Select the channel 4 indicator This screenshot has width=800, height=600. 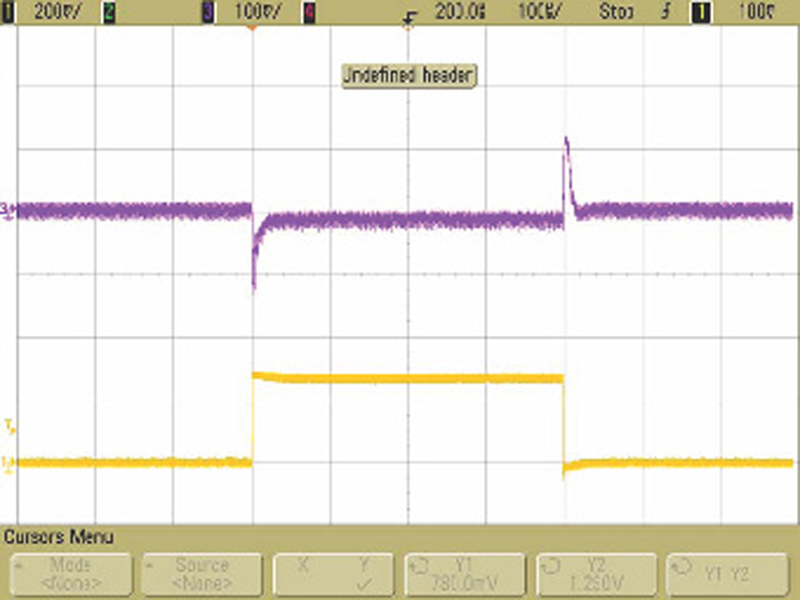tap(309, 11)
